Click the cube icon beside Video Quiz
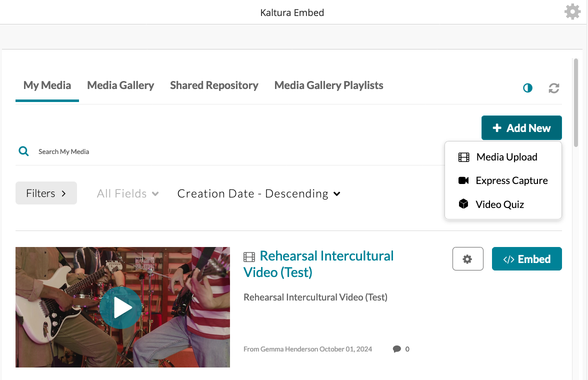Viewport: 588px width, 380px height. pos(463,203)
